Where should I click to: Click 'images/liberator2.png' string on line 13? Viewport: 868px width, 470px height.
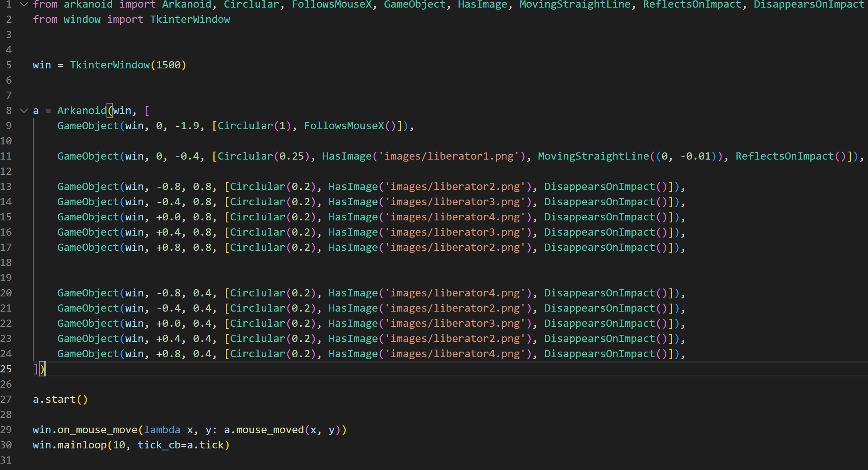point(455,187)
